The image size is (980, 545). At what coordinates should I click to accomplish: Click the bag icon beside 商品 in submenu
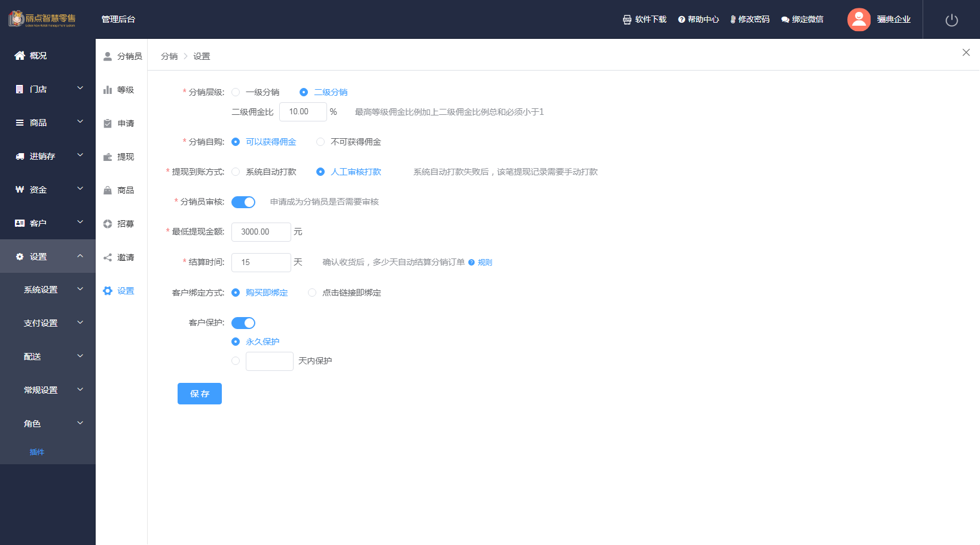click(108, 190)
